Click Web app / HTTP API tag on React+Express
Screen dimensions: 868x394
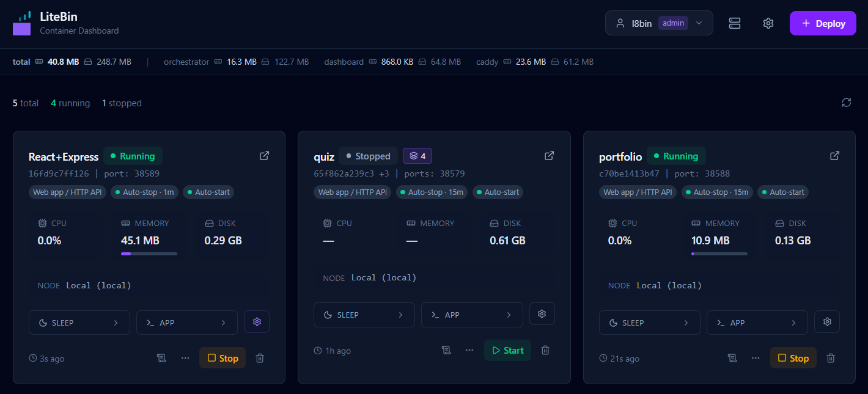[x=67, y=192]
